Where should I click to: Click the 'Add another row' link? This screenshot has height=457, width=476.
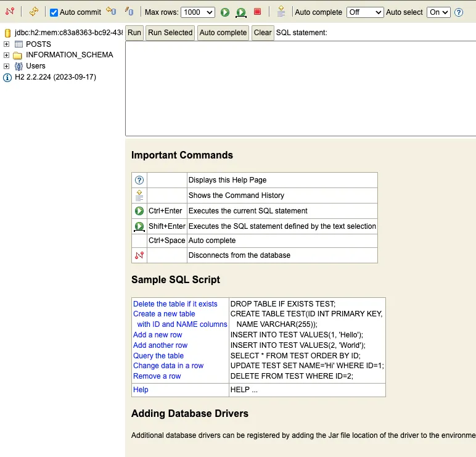[x=160, y=345]
